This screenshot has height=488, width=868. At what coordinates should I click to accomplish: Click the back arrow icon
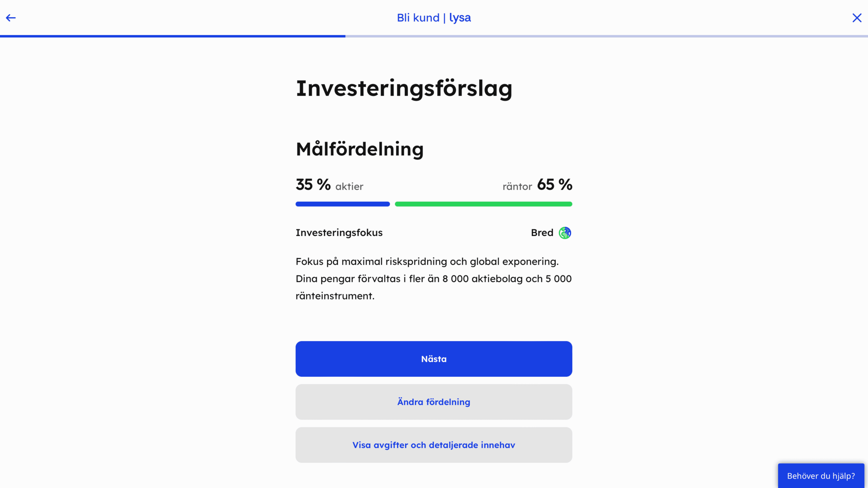(11, 18)
